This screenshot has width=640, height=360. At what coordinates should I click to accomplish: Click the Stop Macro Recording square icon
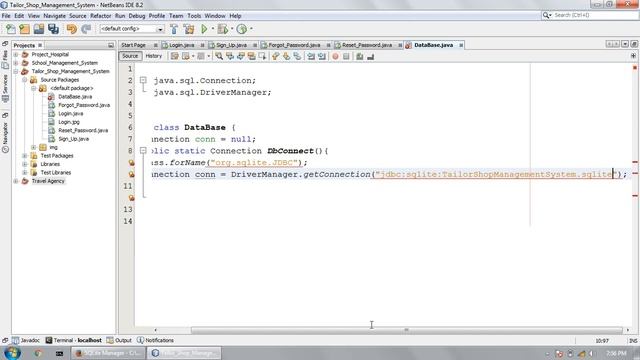coord(346,56)
